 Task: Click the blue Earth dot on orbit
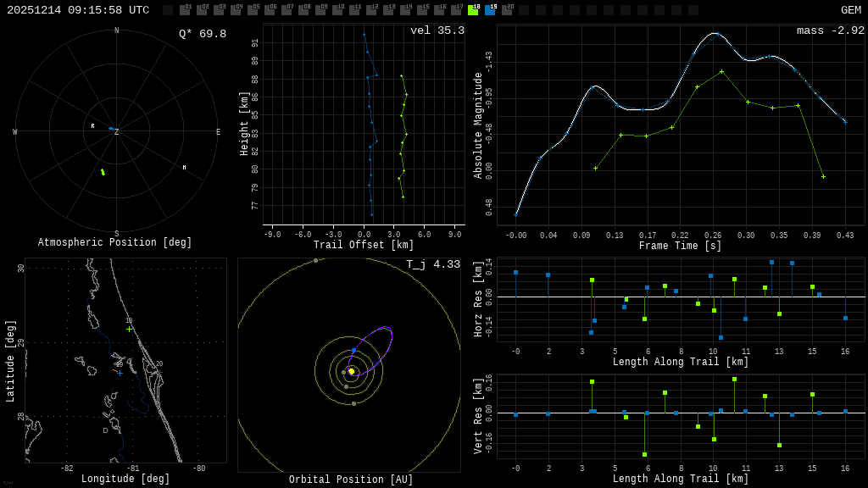353,350
